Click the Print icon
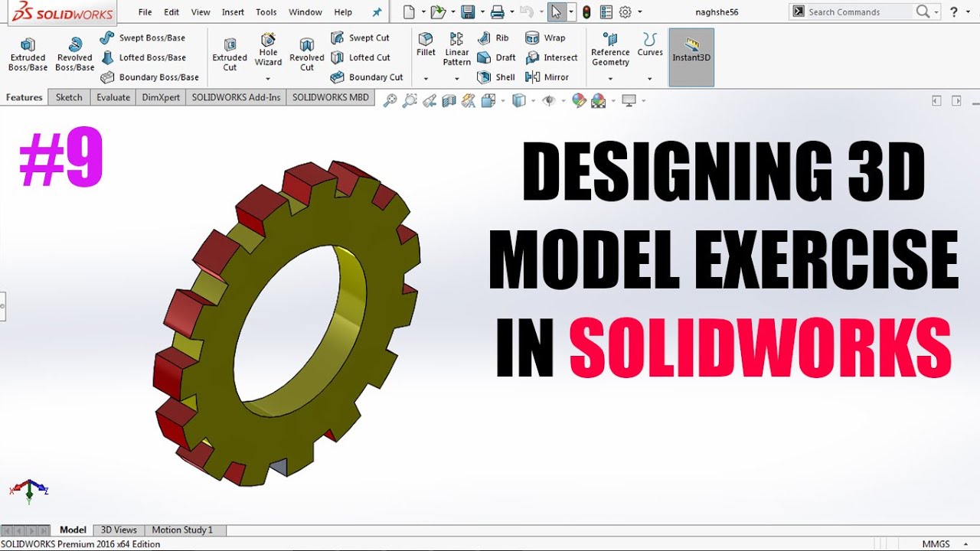The width and height of the screenshot is (980, 551). point(497,12)
